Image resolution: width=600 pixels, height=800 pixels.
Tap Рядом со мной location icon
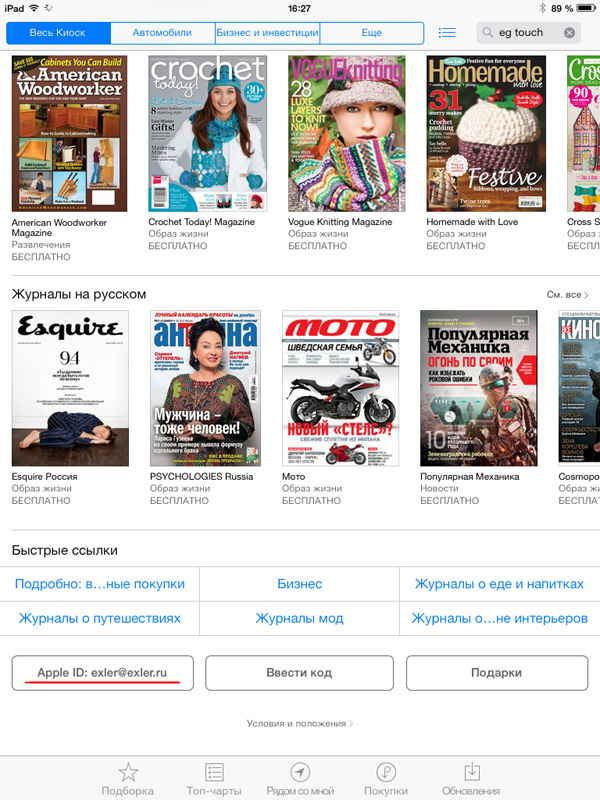[x=300, y=773]
